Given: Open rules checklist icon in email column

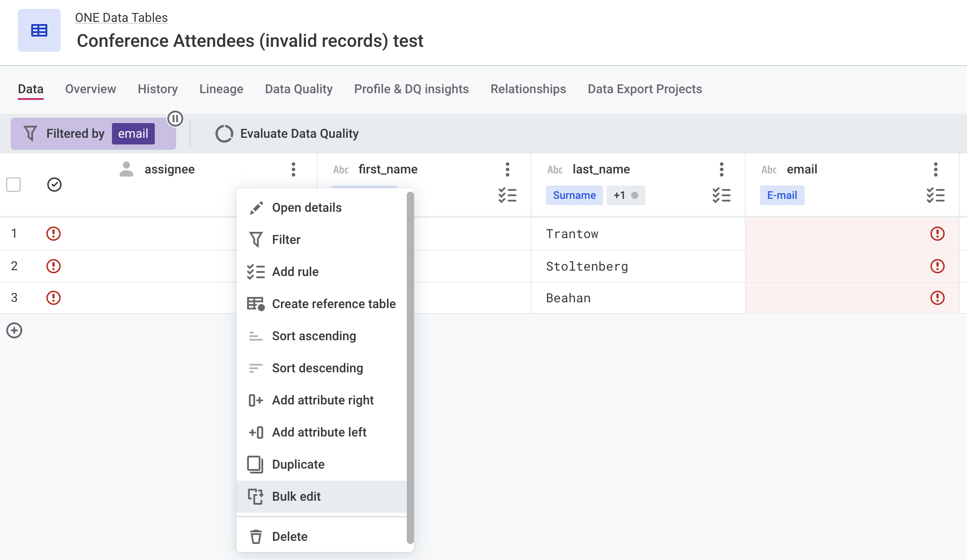Looking at the screenshot, I should click(935, 195).
